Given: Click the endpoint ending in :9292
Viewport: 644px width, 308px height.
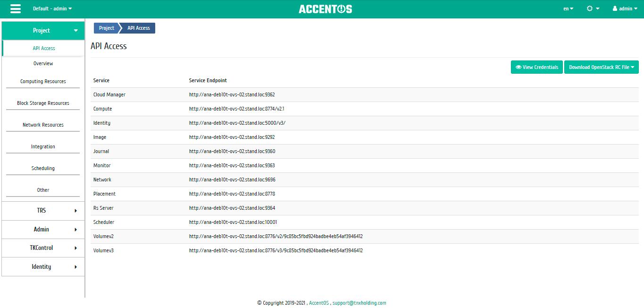Looking at the screenshot, I should pos(232,137).
